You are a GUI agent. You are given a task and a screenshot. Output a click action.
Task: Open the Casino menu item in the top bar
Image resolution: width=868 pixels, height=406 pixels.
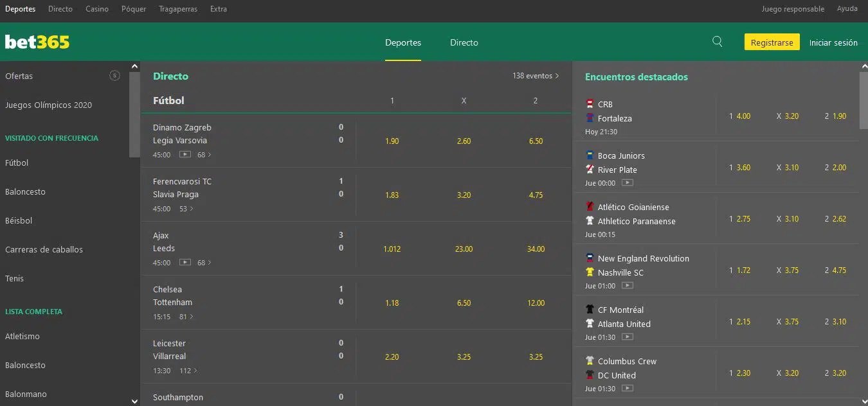97,9
